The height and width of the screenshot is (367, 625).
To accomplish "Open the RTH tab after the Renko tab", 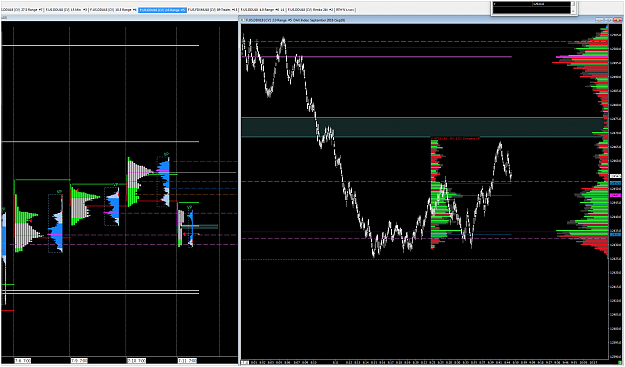I will 346,10.
